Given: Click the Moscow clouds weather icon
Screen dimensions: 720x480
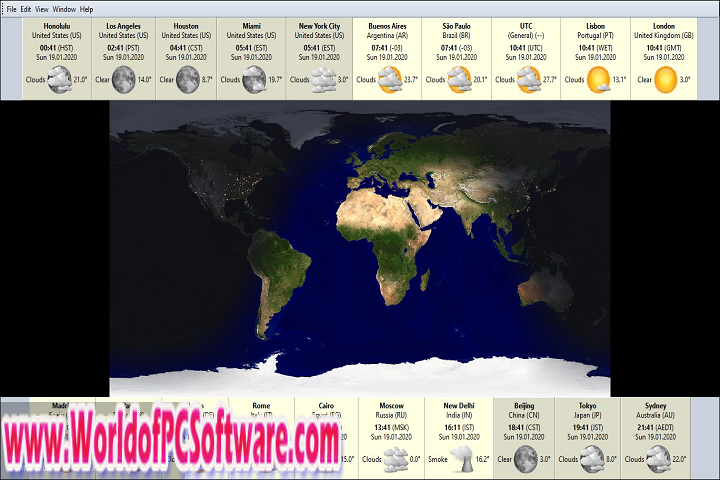Looking at the screenshot, I should click(x=396, y=459).
